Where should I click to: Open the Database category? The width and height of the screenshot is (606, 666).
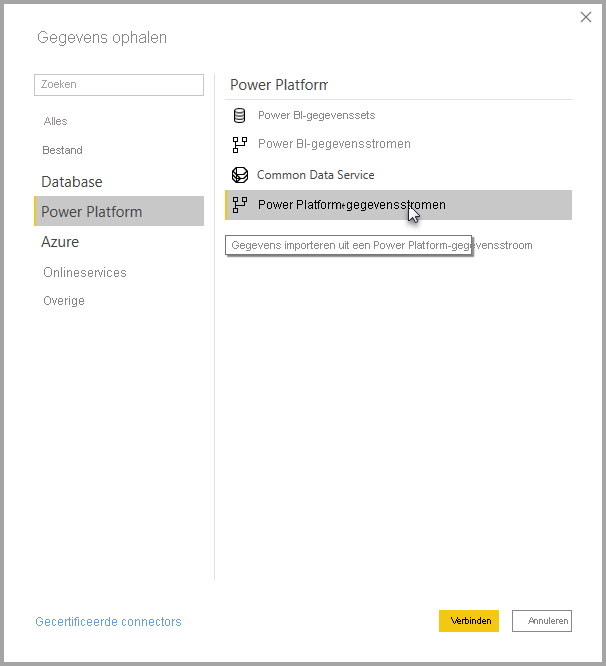(72, 182)
